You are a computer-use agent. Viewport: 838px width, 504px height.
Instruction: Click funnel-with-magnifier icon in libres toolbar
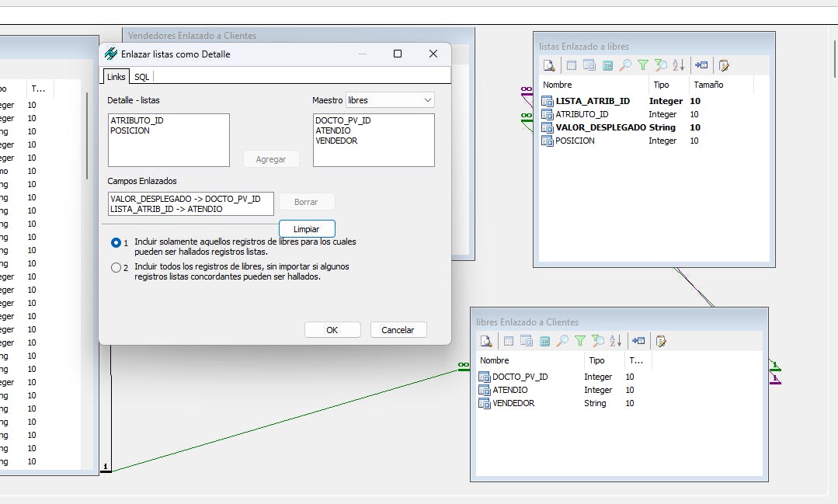click(597, 341)
